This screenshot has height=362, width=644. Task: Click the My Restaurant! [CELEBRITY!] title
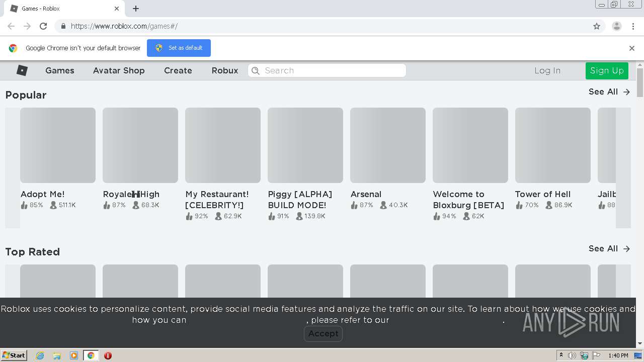(217, 200)
